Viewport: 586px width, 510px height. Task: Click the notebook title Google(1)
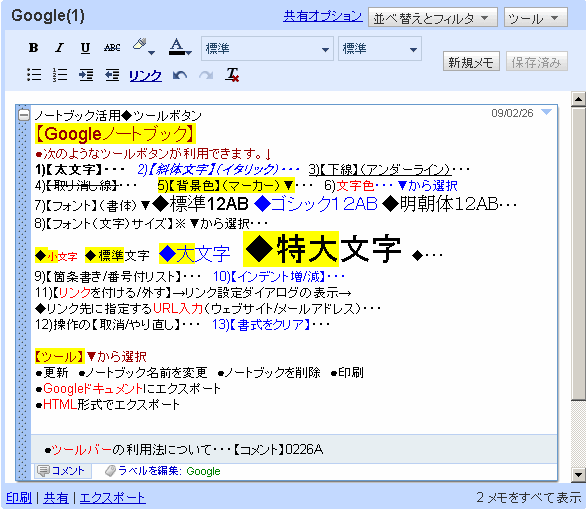(x=48, y=16)
